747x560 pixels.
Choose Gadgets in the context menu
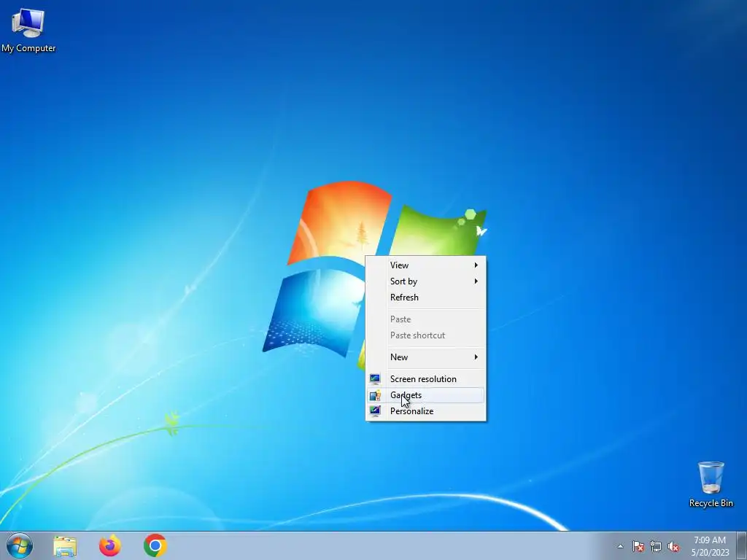pyautogui.click(x=425, y=395)
